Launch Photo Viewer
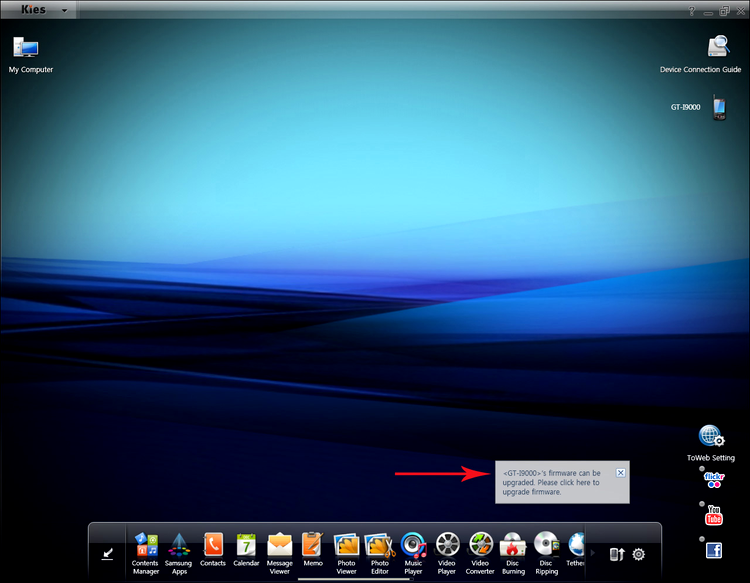Image resolution: width=750 pixels, height=583 pixels. click(346, 545)
